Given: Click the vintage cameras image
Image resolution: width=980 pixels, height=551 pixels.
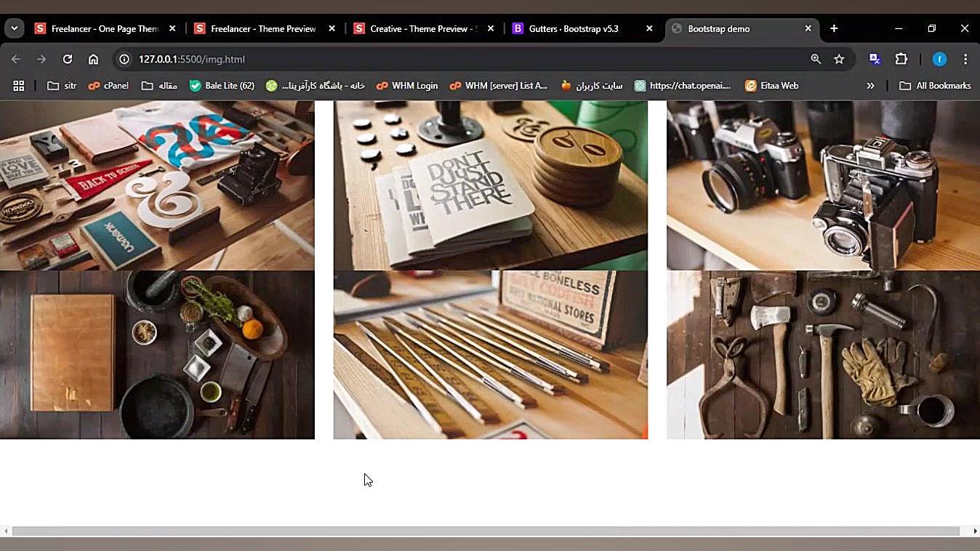Looking at the screenshot, I should [x=823, y=186].
